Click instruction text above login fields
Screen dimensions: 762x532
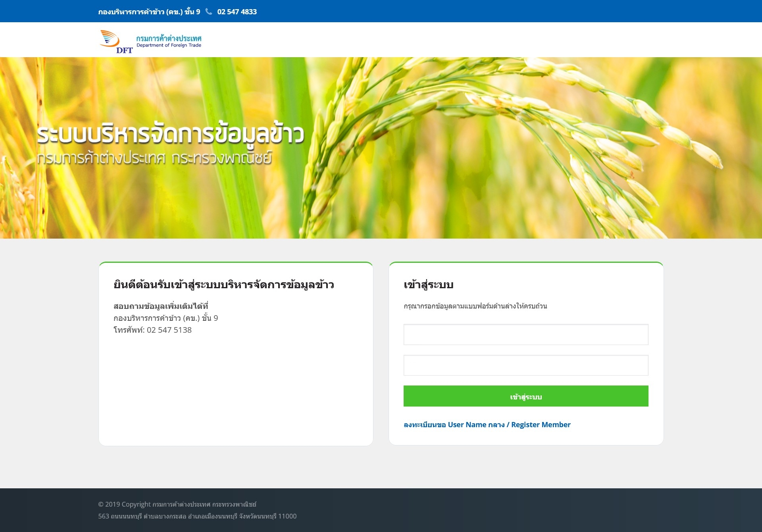(475, 306)
